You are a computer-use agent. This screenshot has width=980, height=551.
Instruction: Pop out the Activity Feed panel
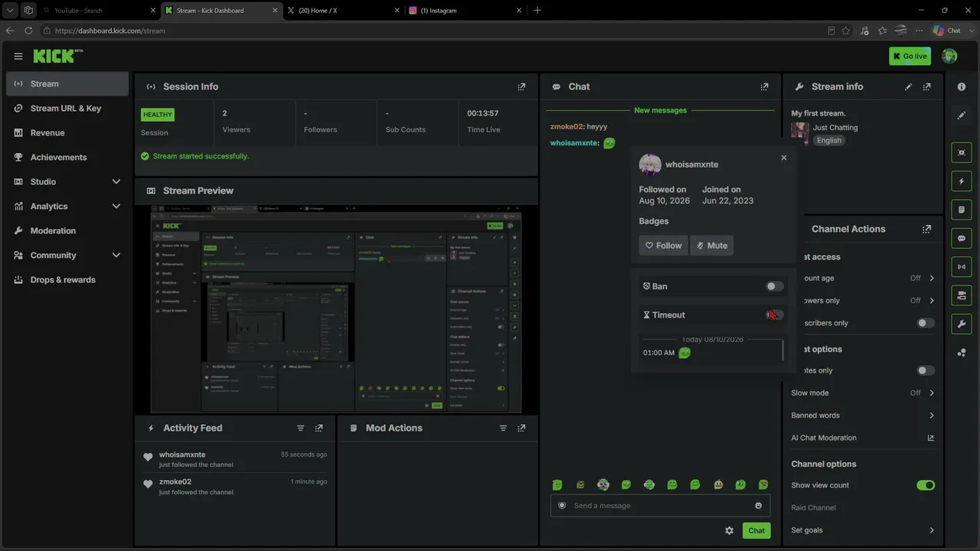(x=319, y=429)
